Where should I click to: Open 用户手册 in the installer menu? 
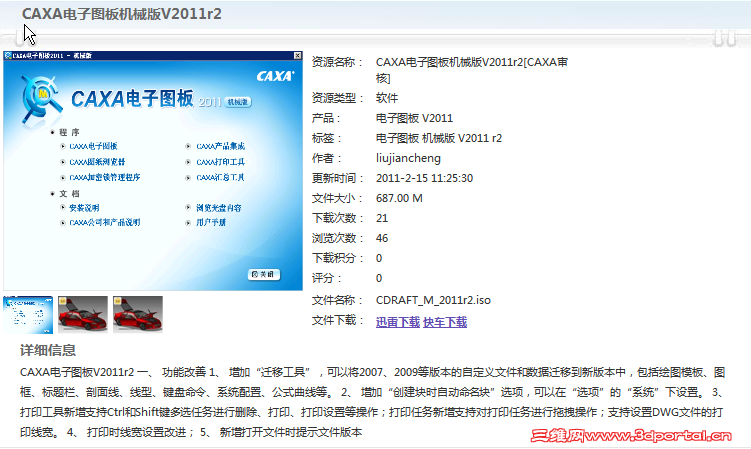click(211, 222)
